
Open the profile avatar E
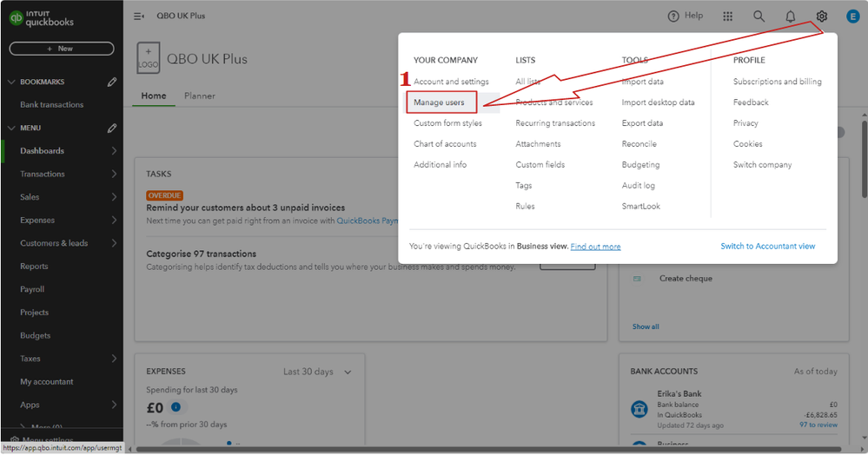[x=852, y=16]
